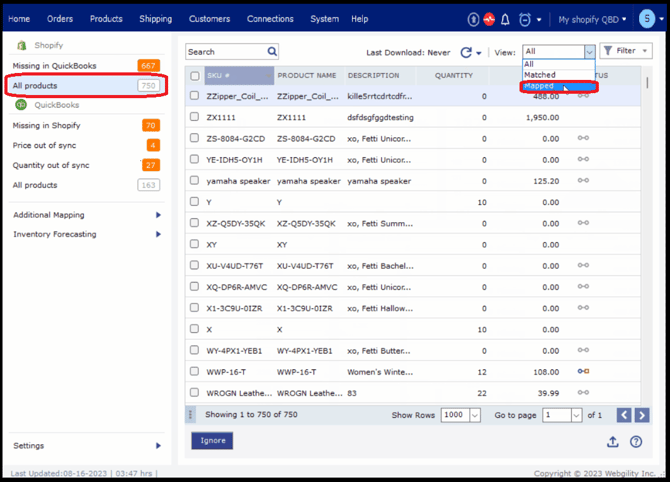
Task: Click the red activity pulse icon
Action: point(489,19)
